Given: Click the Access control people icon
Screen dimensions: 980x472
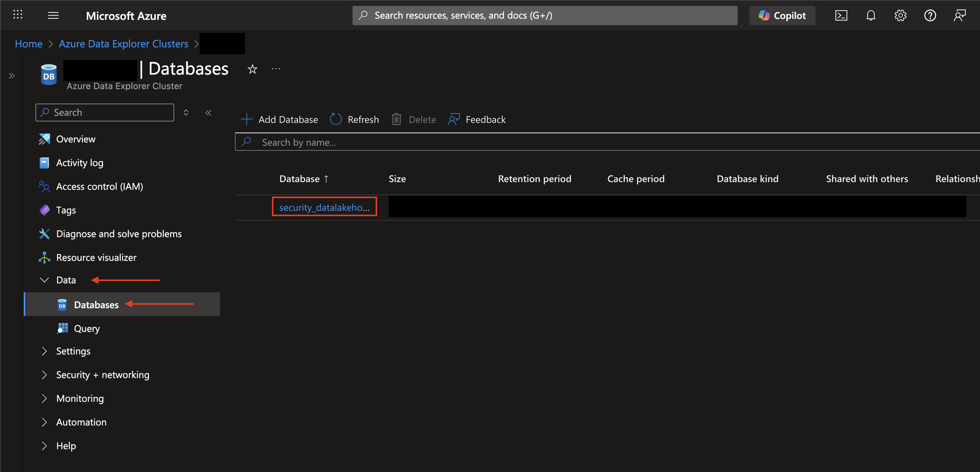Looking at the screenshot, I should coord(44,186).
